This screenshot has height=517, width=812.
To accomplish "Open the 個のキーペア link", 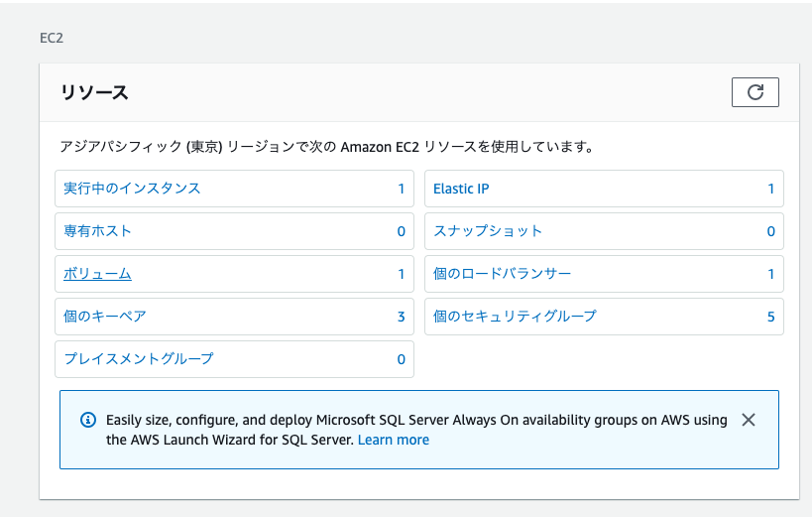I will pos(105,317).
